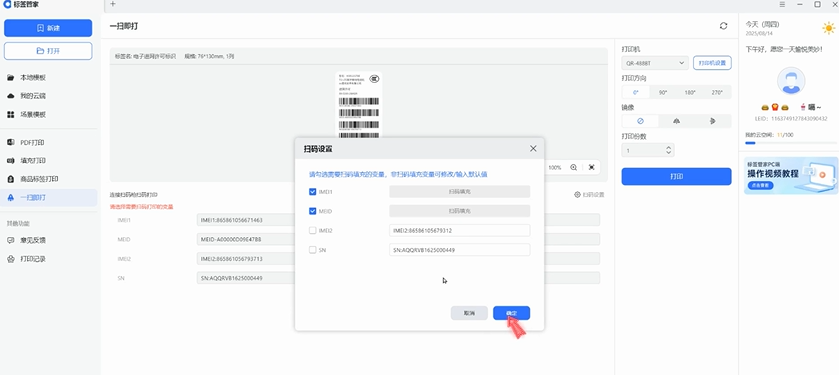Click SN default value field in dialog
The width and height of the screenshot is (839, 375).
[x=460, y=250]
